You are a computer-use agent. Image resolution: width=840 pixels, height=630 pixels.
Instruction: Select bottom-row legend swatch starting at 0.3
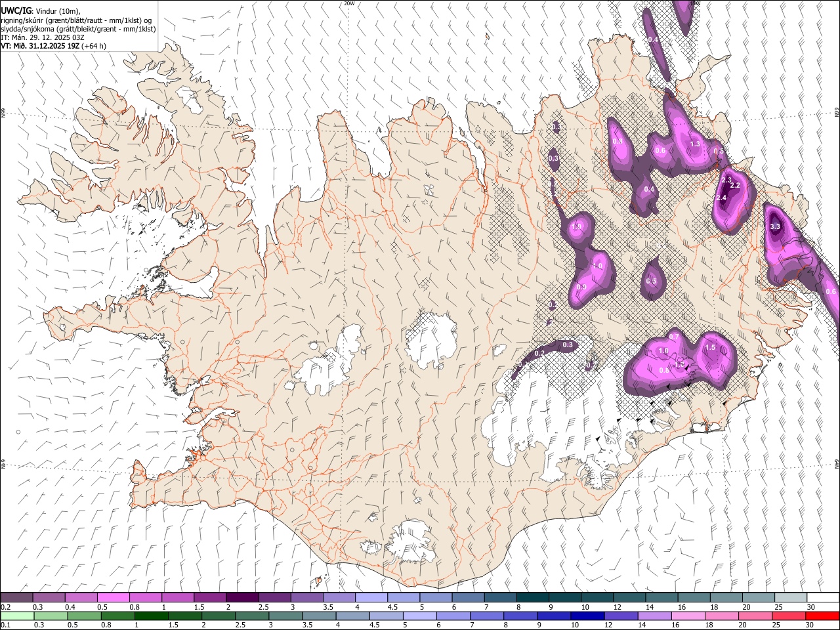[51, 616]
